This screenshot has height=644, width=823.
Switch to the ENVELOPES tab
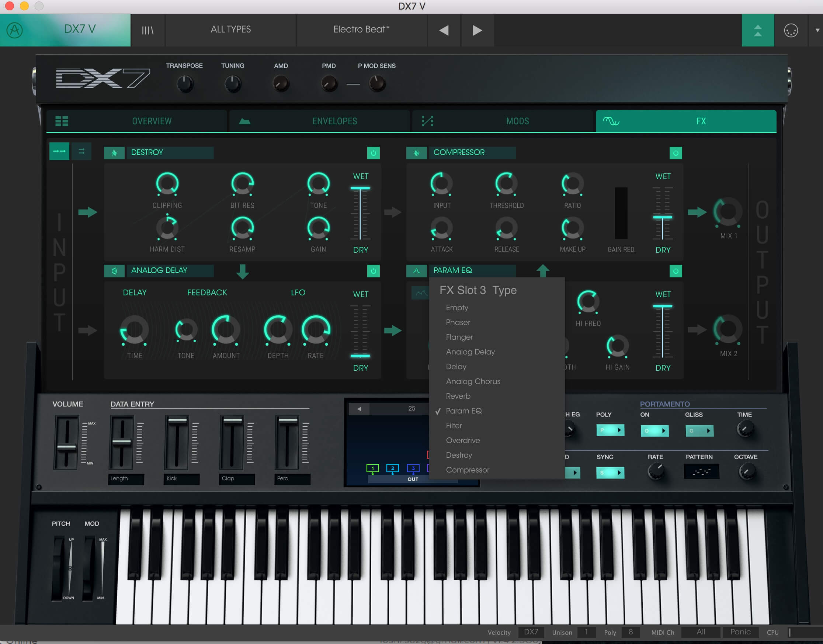click(x=320, y=121)
